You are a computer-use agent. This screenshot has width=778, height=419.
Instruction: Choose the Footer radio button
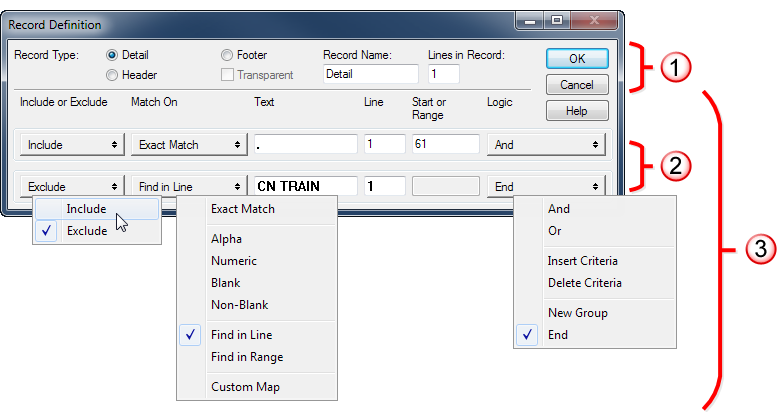pos(228,55)
